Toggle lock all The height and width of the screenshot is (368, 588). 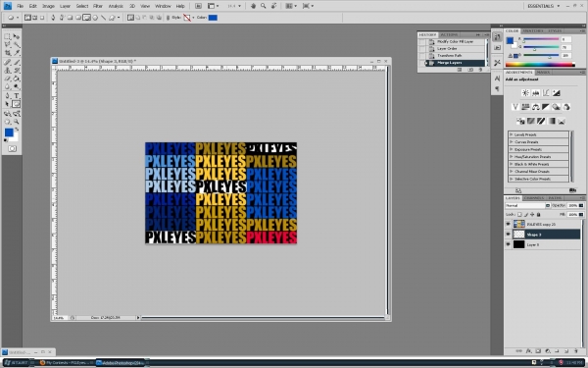pos(538,214)
